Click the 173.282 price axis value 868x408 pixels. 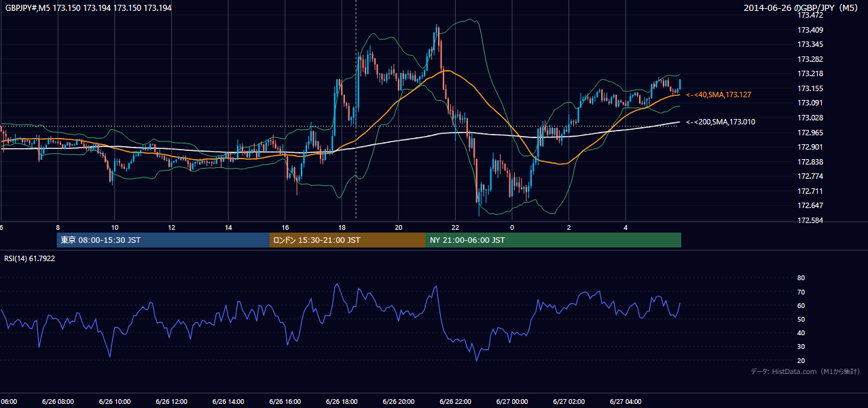[810, 59]
